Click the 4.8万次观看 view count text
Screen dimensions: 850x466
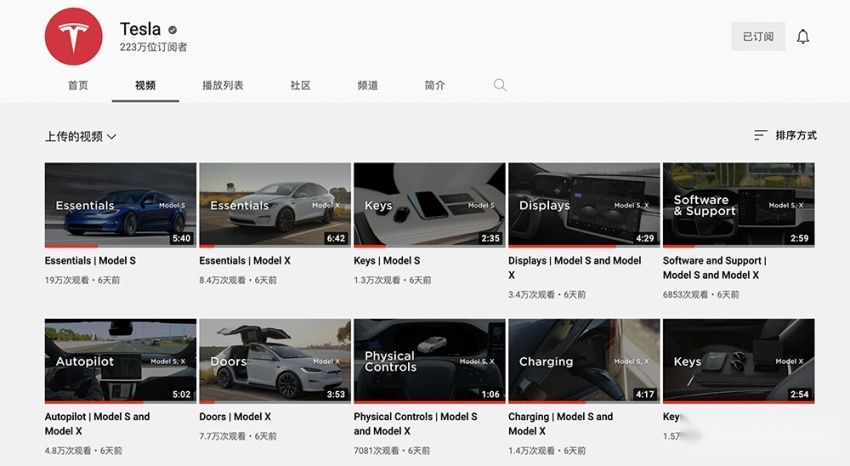67,451
